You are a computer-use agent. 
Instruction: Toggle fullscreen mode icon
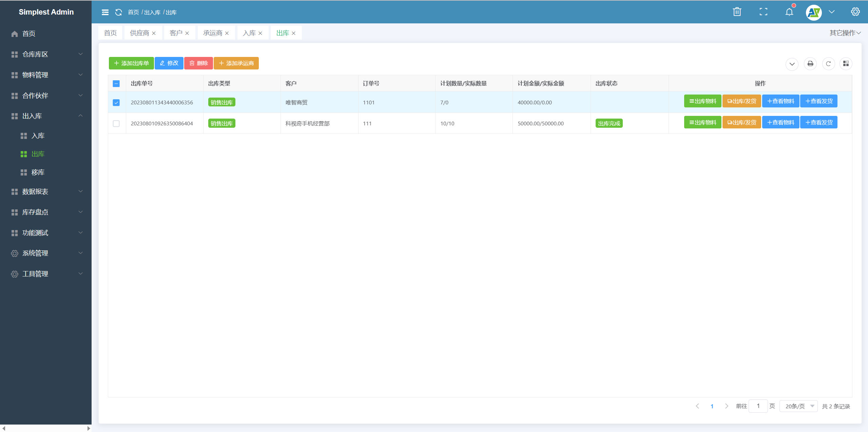[x=763, y=12]
